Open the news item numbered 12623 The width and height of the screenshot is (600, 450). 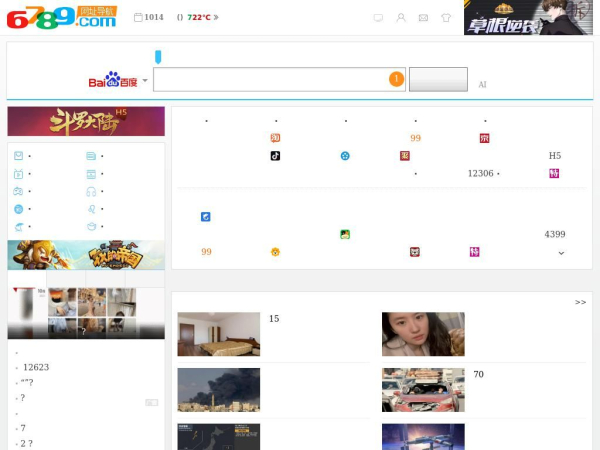pos(36,367)
